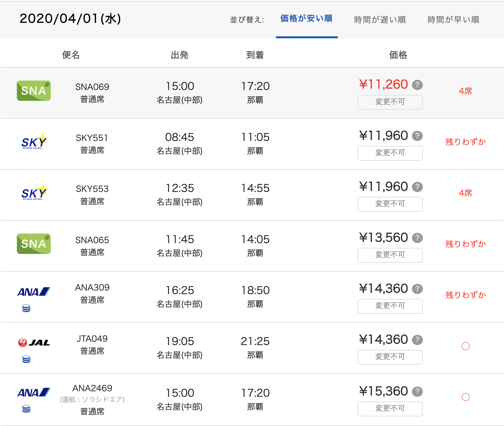This screenshot has height=426, width=504.
Task: Click the blue coin icon under ANA2469 logo
Action: coord(26,409)
